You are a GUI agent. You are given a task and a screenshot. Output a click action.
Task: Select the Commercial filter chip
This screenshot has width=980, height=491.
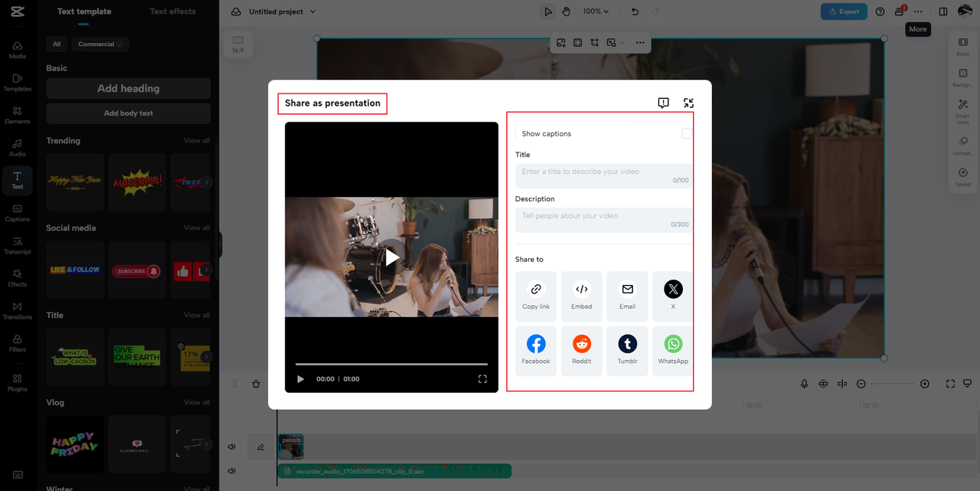100,44
